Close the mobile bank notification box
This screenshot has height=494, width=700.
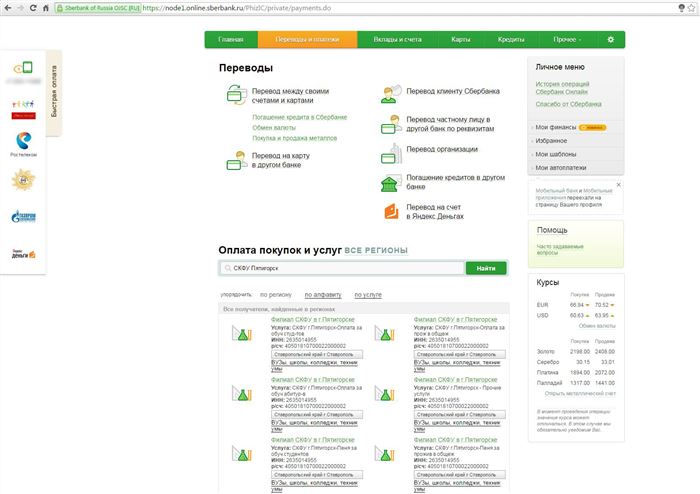(618, 185)
